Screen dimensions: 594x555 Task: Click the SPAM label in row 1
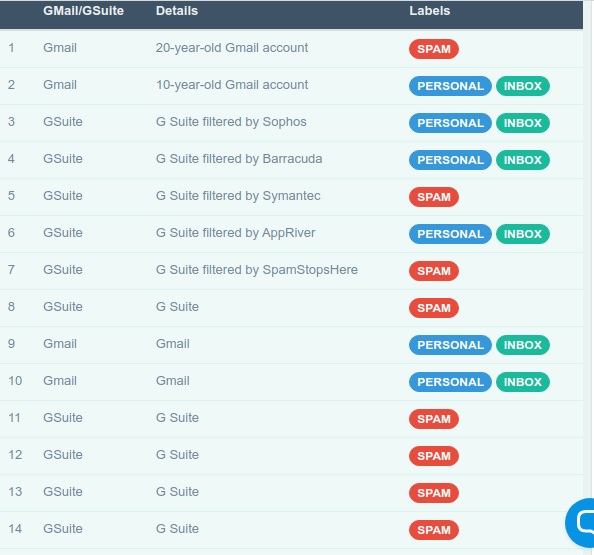click(434, 49)
